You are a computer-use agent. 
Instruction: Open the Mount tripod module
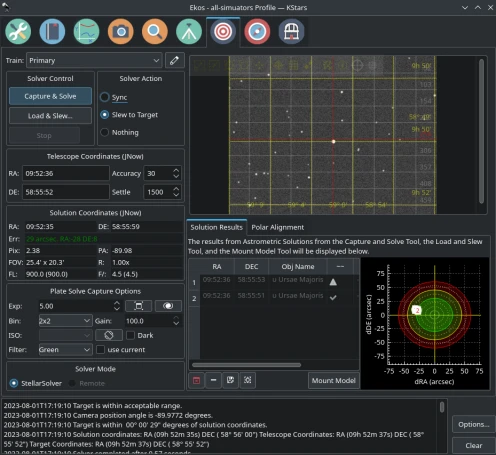189,32
